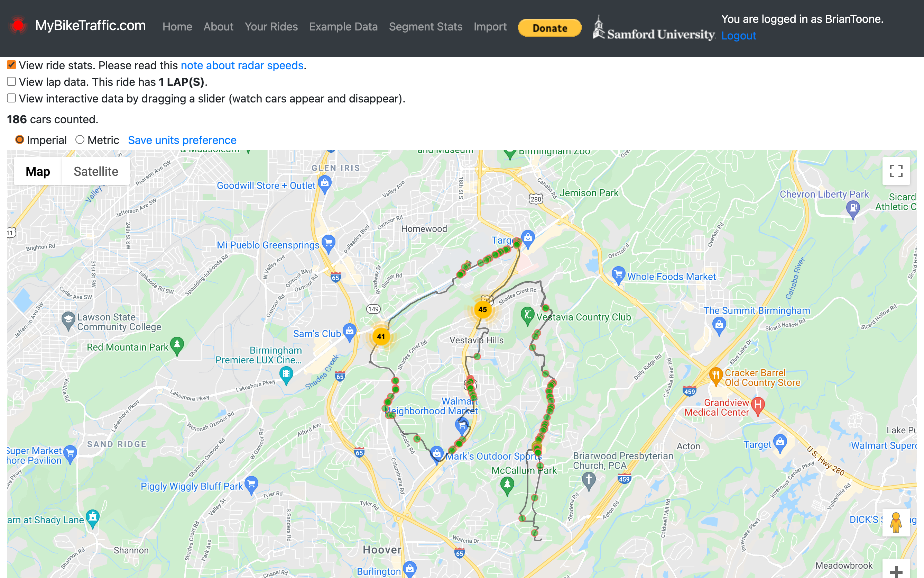
Task: Click the Logout link
Action: pos(738,36)
